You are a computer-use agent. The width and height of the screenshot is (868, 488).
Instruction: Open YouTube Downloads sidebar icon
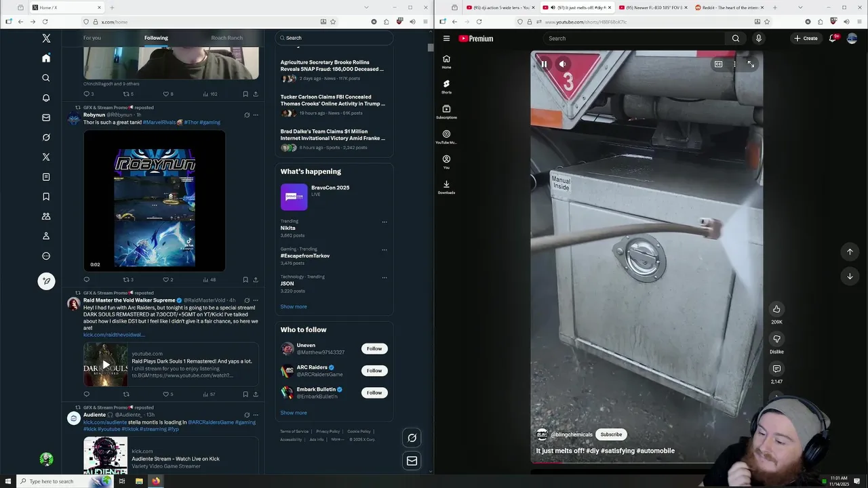coord(446,187)
